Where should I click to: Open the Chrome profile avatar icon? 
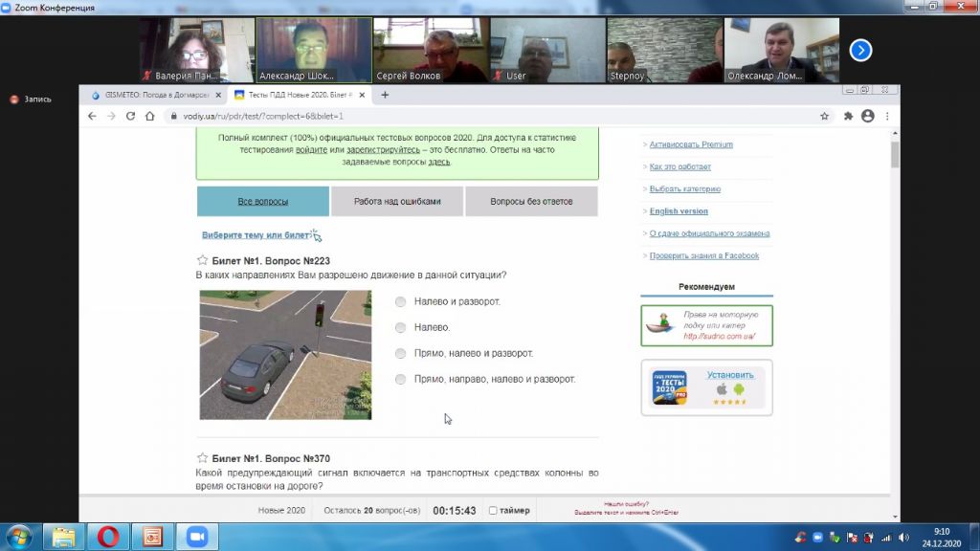click(x=868, y=116)
